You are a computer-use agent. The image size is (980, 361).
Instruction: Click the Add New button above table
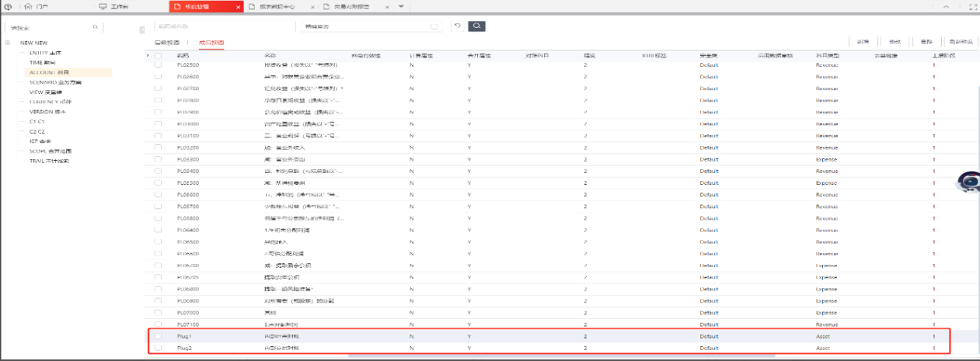click(x=863, y=42)
